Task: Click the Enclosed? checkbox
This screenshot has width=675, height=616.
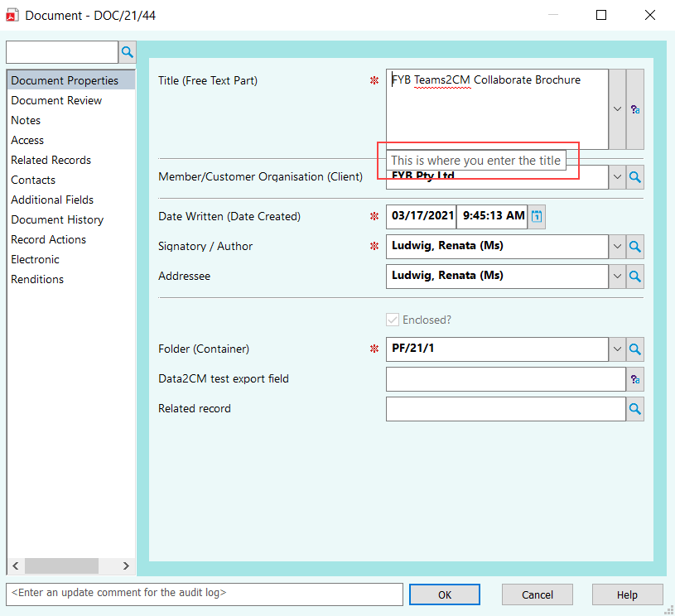Action: 393,320
